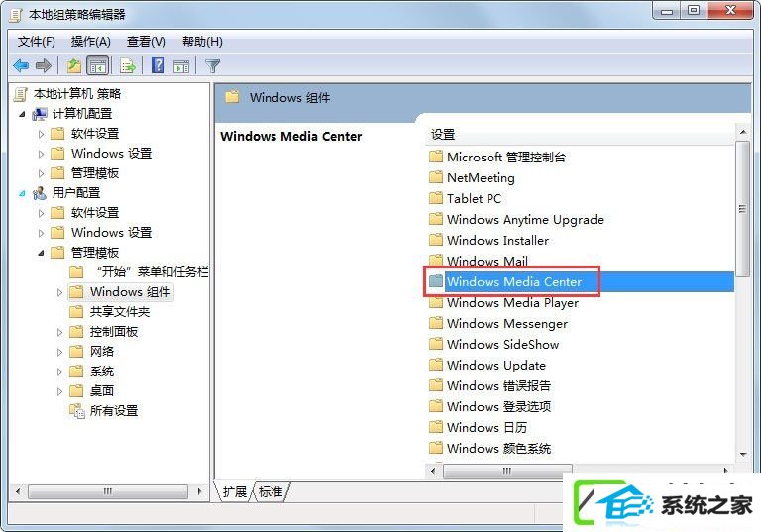Click the tree pane's scroll right arrow
The height and width of the screenshot is (532, 761).
(199, 491)
